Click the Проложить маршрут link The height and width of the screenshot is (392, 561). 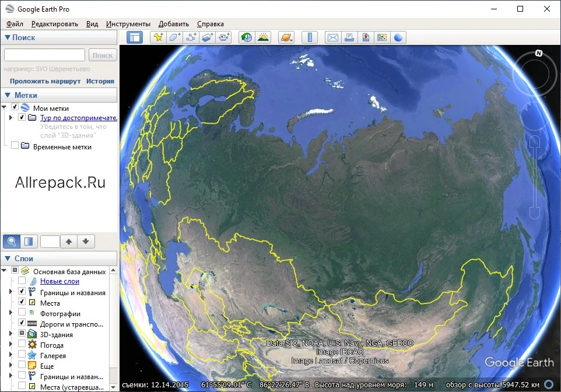(45, 81)
